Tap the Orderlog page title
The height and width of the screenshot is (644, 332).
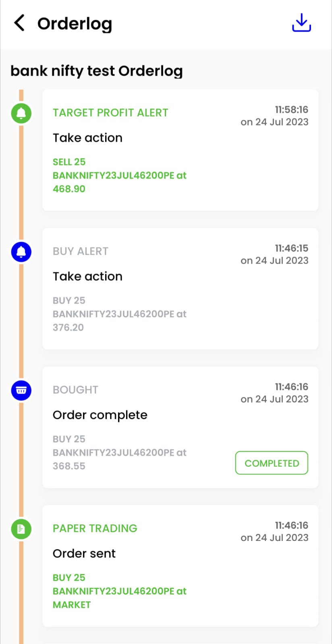tap(75, 24)
